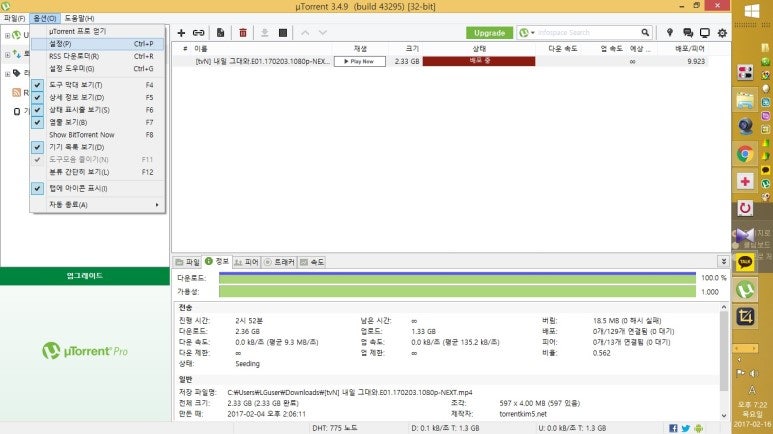Start torrent download arrow icon
This screenshot has width=773, height=434.
coord(265,33)
